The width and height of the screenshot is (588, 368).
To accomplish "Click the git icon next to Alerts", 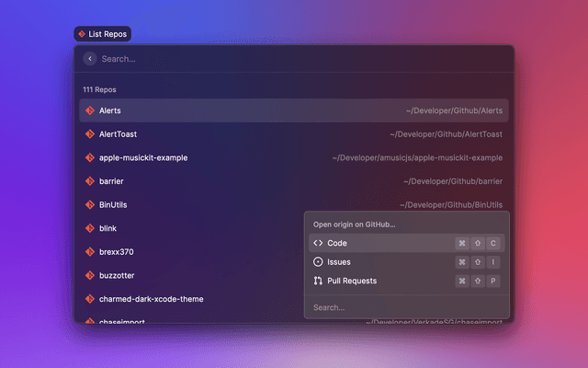I will [89, 110].
